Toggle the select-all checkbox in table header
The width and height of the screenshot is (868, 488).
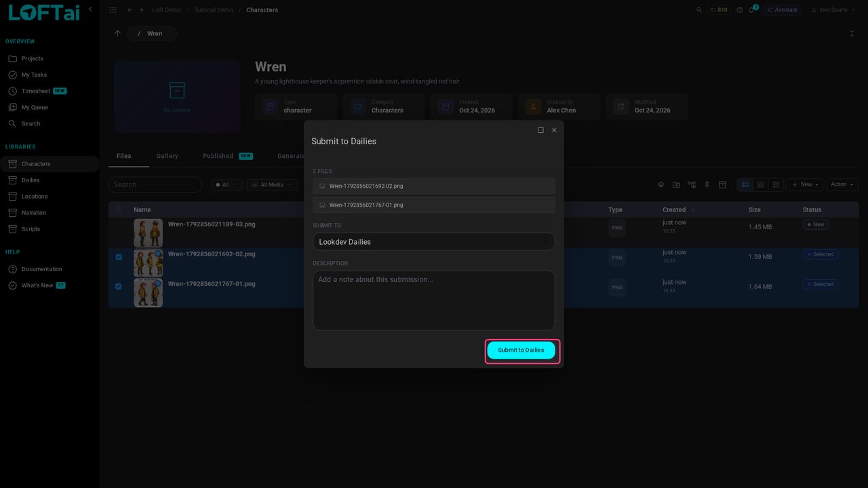click(x=119, y=209)
